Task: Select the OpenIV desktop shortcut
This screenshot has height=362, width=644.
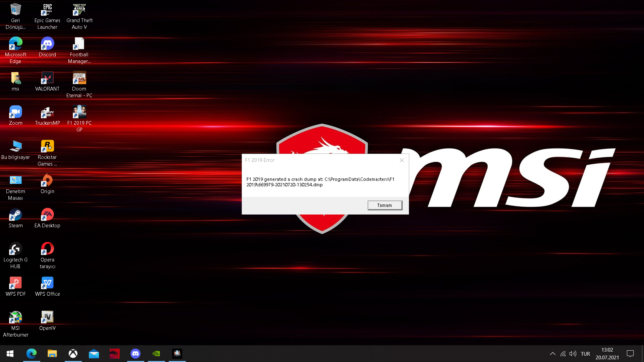Action: click(47, 320)
